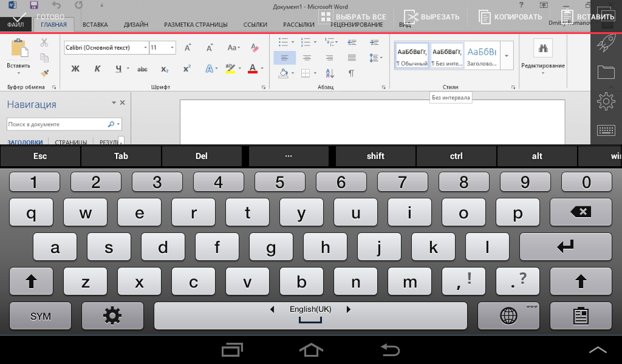Screen dimensions: 622x364
Task: Open the rocket icon in the right sidebar
Action: point(606,43)
